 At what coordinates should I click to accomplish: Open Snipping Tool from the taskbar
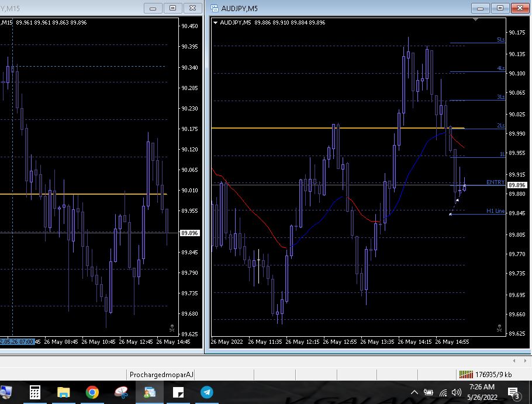121,392
